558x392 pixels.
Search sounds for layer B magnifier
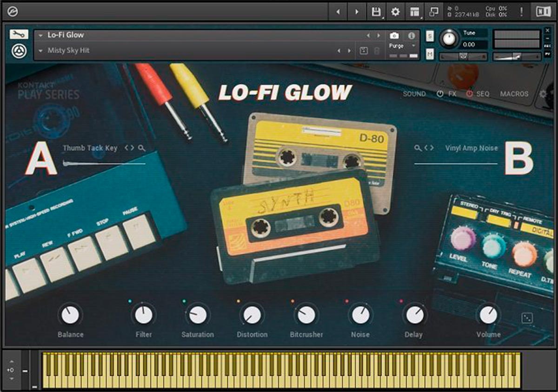tap(418, 148)
